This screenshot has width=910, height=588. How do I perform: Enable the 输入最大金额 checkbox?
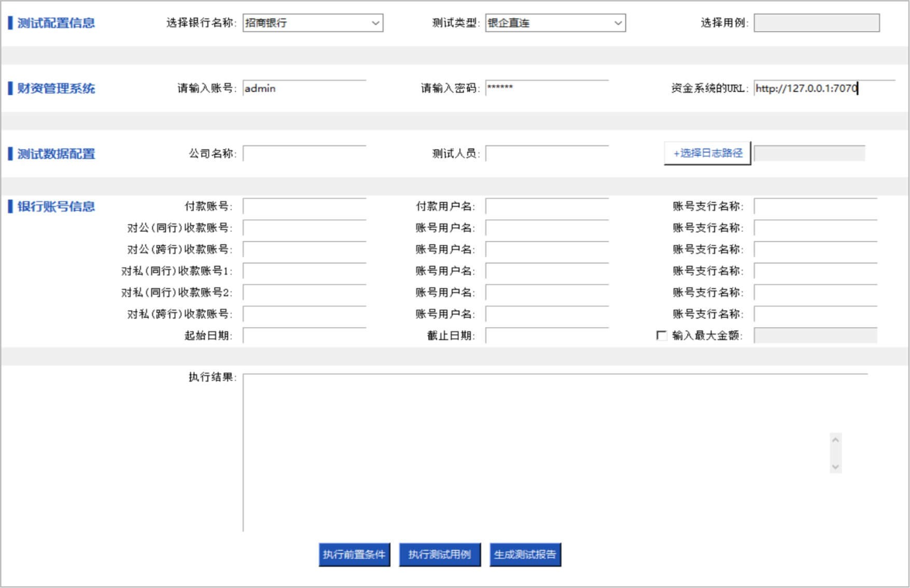(x=661, y=335)
